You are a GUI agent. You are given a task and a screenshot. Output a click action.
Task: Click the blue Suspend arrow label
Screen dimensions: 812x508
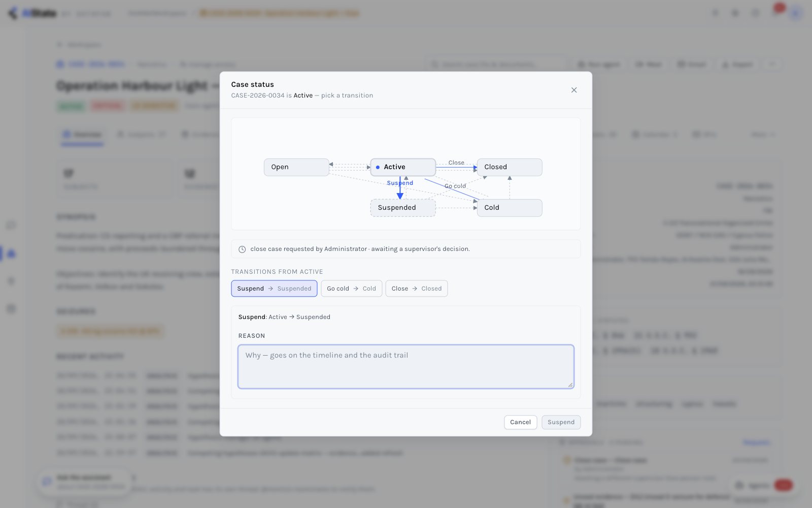[400, 183]
